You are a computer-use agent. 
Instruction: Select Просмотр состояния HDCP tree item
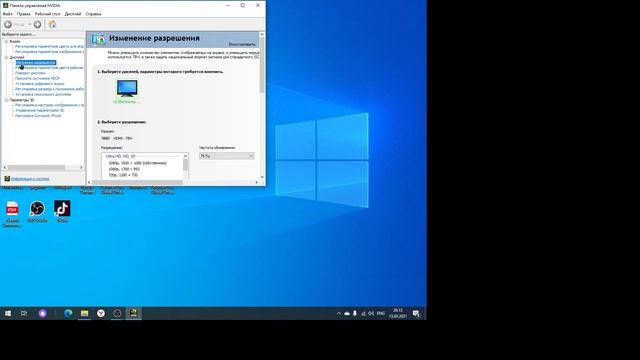pos(37,78)
